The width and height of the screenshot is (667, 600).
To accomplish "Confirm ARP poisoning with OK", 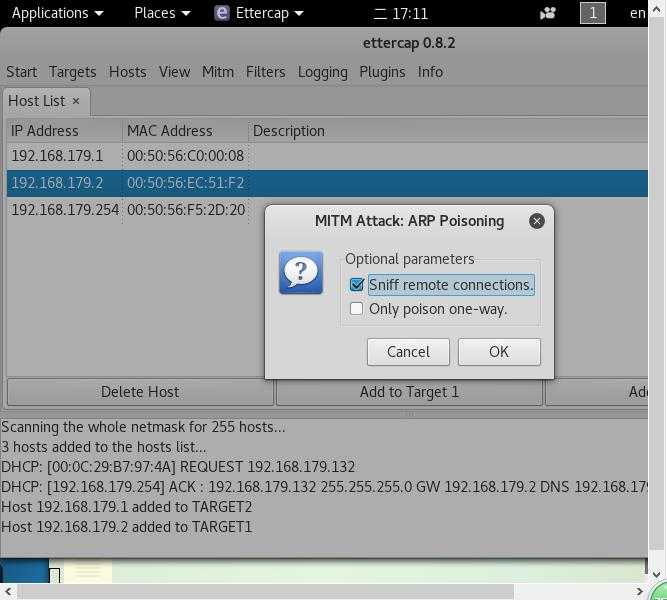I will click(x=499, y=352).
